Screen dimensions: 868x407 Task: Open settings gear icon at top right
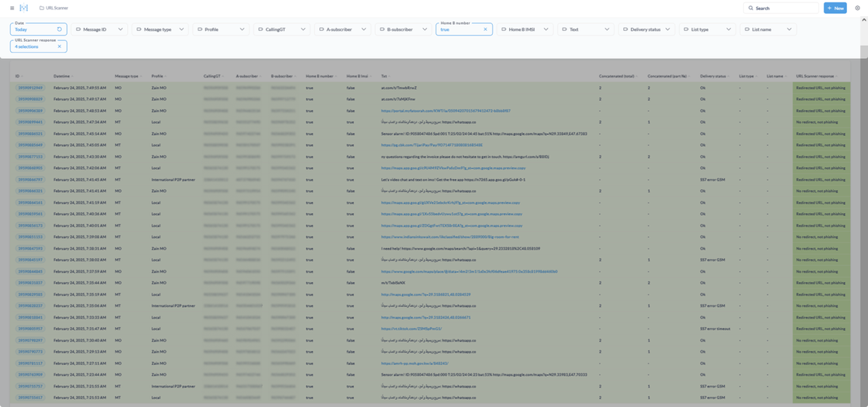tap(857, 8)
